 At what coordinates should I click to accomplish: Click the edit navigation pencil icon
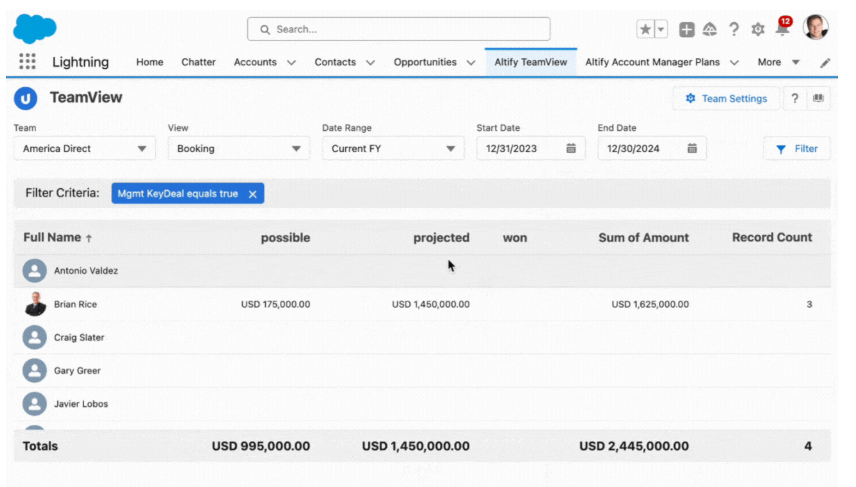click(825, 63)
